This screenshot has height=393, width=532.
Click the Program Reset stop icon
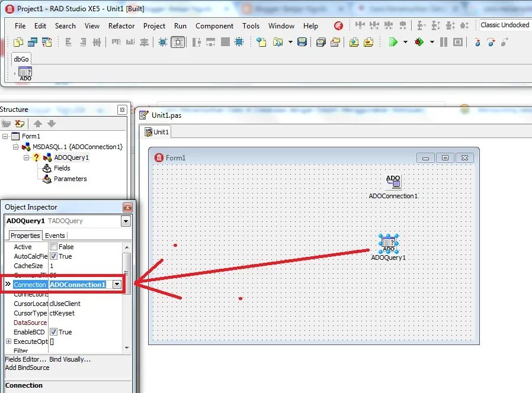(x=458, y=42)
